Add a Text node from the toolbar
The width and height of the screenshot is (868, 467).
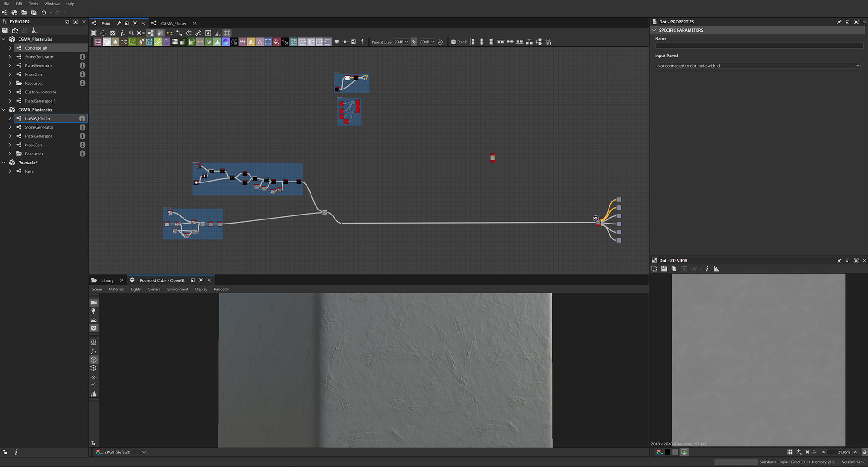259,42
